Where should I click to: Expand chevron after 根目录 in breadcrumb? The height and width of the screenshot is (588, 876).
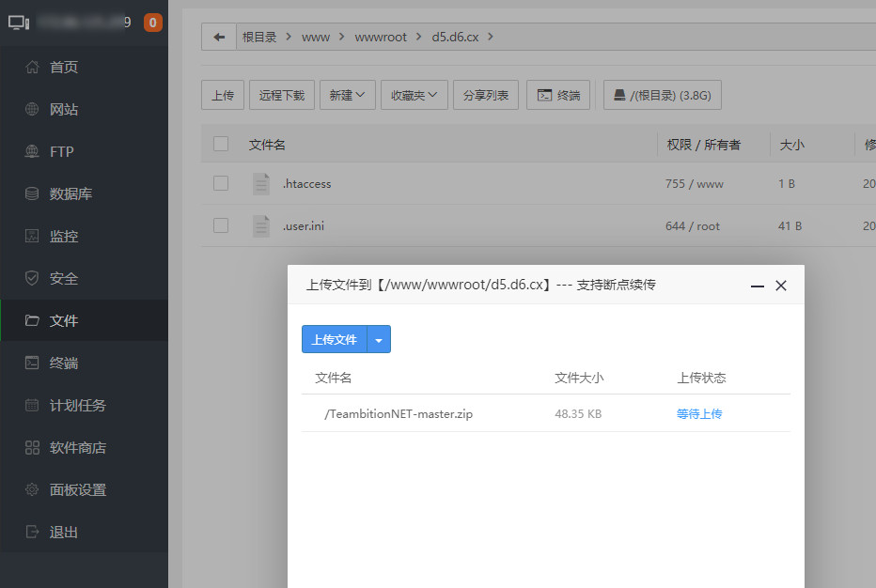(289, 37)
